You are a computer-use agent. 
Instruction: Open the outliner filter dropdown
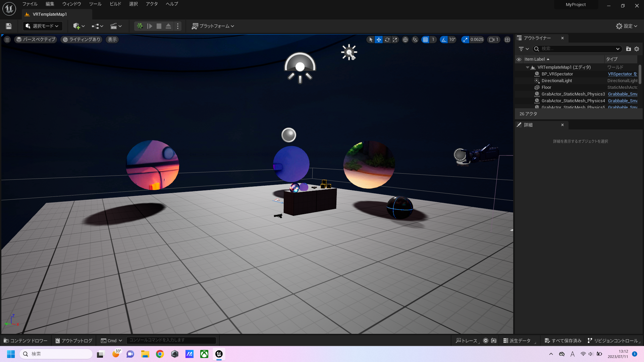523,49
